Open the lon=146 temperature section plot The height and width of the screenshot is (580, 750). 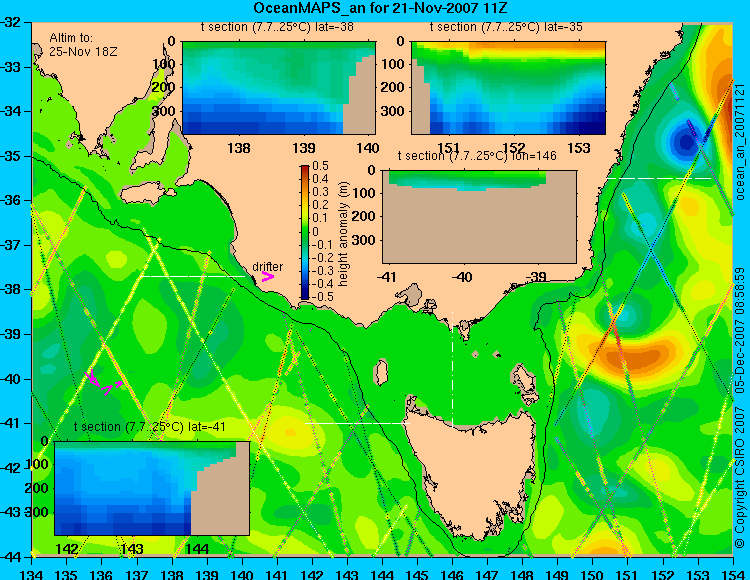479,217
